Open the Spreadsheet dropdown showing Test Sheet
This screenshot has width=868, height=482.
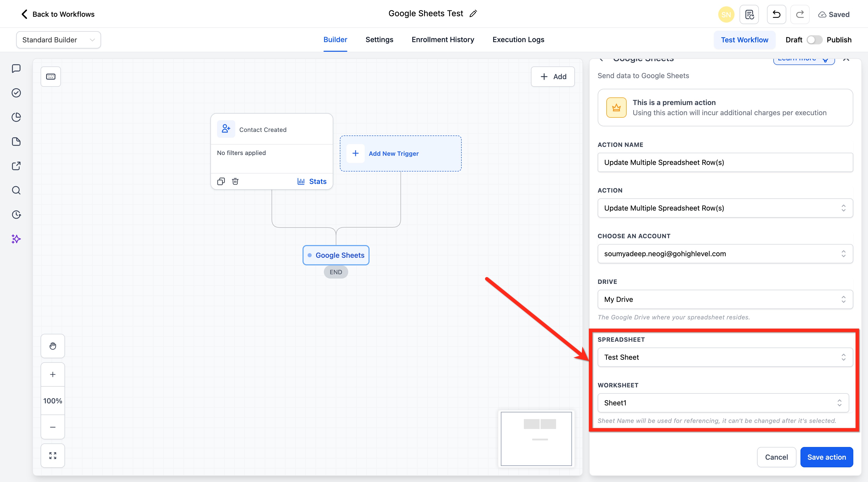[725, 357]
